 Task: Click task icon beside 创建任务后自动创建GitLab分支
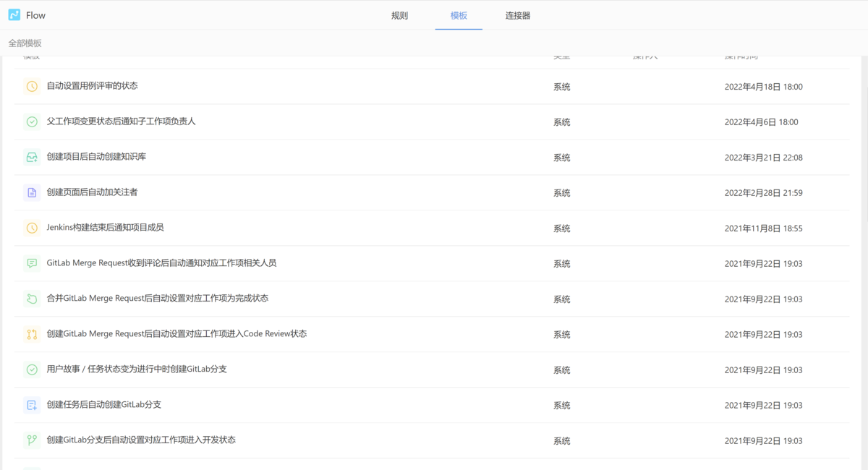(32, 406)
